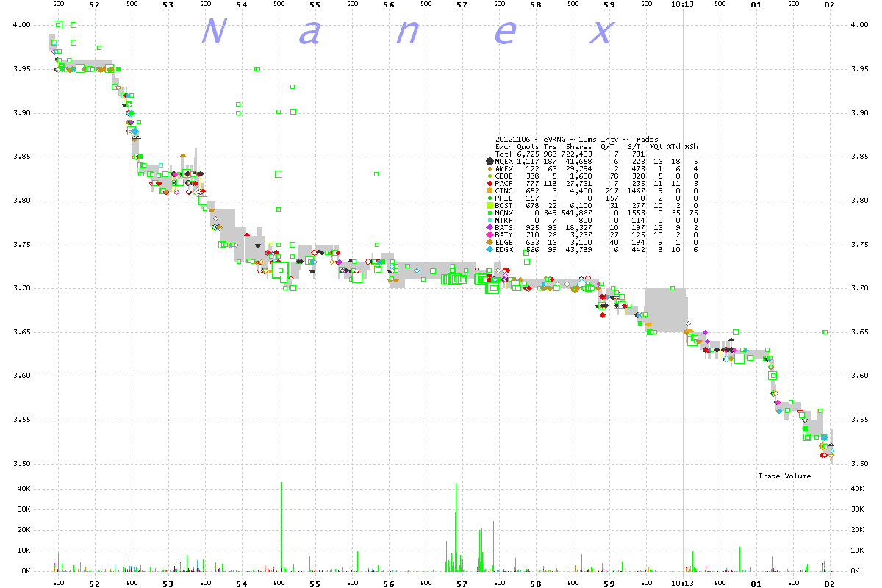Click the 10:13 time marker on top axis
The height and width of the screenshot is (588, 882).
click(683, 4)
